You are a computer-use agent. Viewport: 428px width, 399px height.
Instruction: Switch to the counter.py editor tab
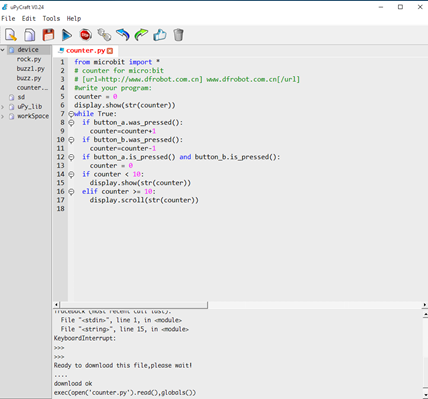coord(85,51)
